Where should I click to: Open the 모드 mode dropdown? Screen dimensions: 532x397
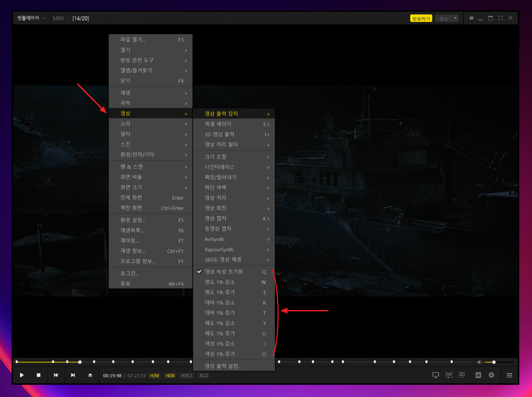[447, 18]
